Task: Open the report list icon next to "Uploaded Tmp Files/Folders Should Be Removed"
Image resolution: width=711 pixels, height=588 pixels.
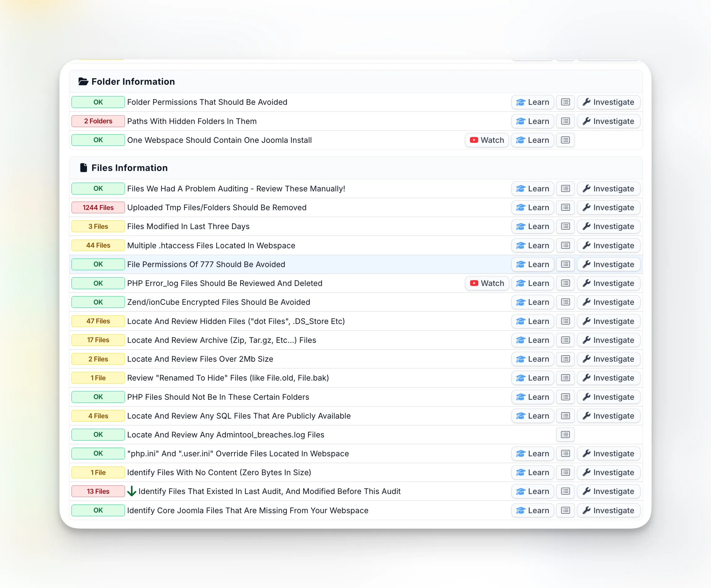Action: [x=565, y=207]
